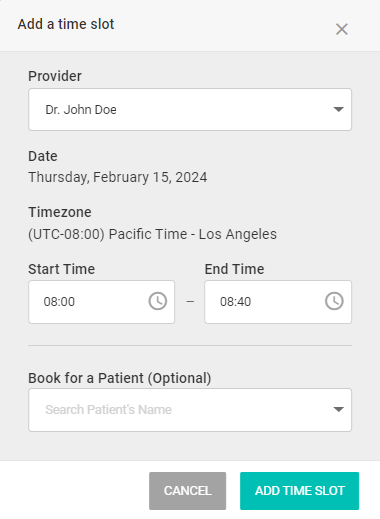Click the CANCEL button
This screenshot has width=380, height=519.
pos(187,491)
